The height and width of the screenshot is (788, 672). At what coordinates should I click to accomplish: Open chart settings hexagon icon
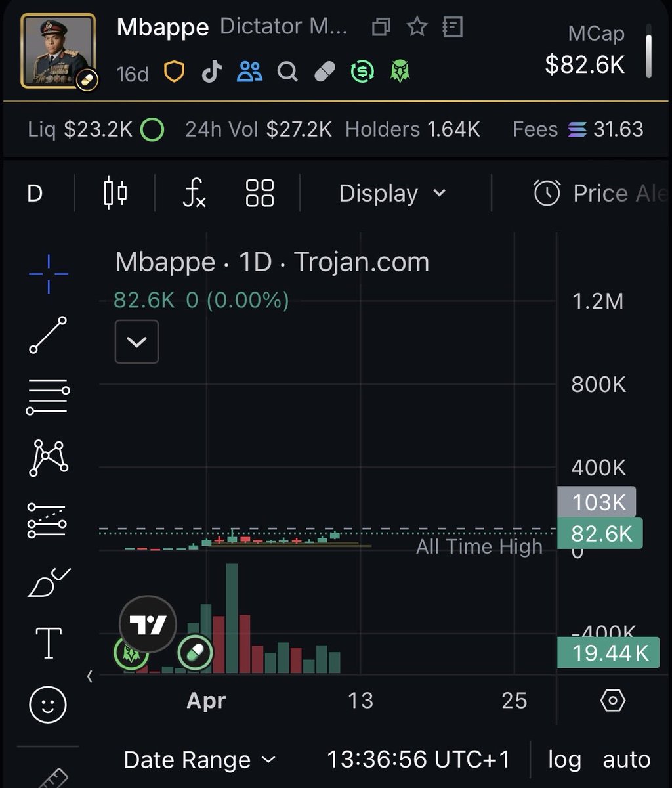pos(613,701)
